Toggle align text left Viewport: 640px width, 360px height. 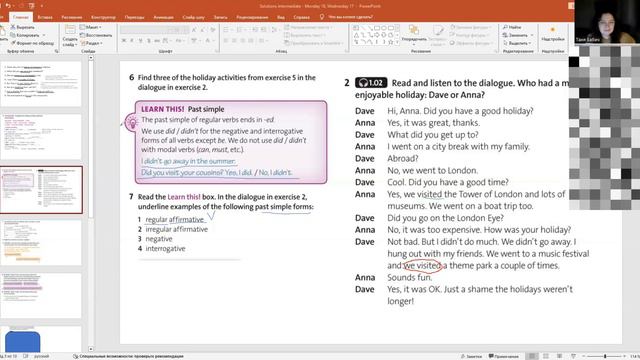tap(226, 40)
